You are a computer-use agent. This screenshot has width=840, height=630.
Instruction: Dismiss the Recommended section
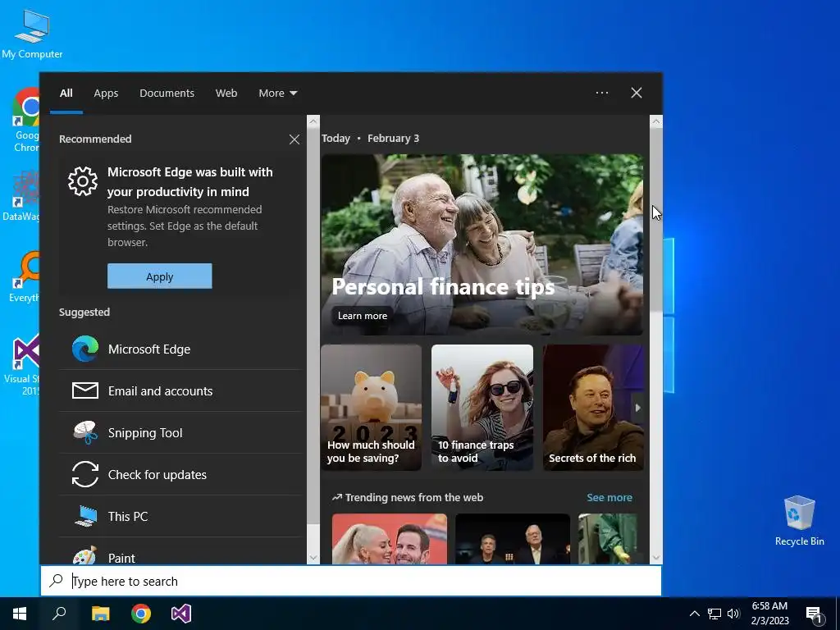pos(294,139)
